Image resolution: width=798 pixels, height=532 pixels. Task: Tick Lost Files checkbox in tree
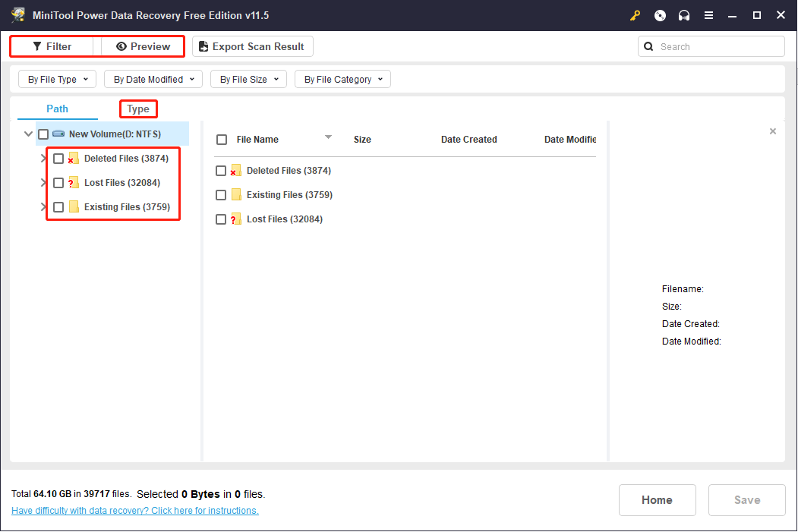click(x=58, y=183)
